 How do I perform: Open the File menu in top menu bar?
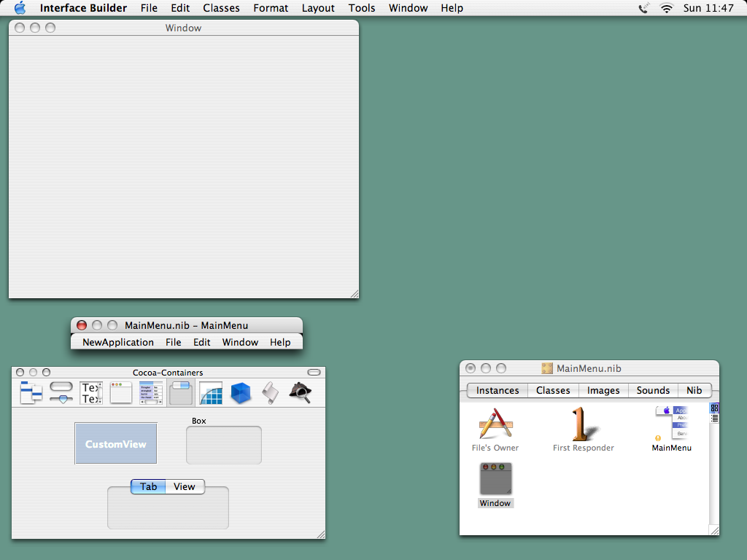[x=149, y=8]
